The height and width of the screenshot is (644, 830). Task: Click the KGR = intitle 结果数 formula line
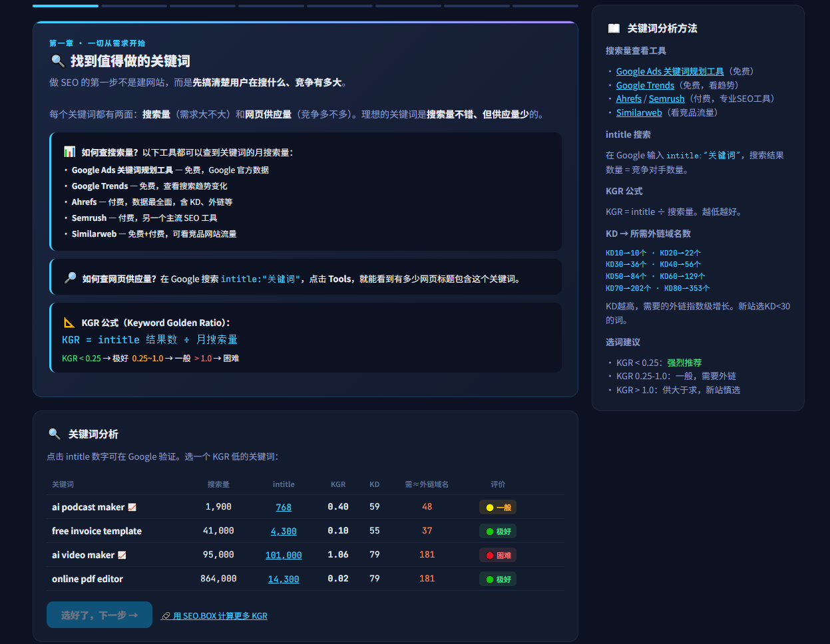pyautogui.click(x=150, y=340)
